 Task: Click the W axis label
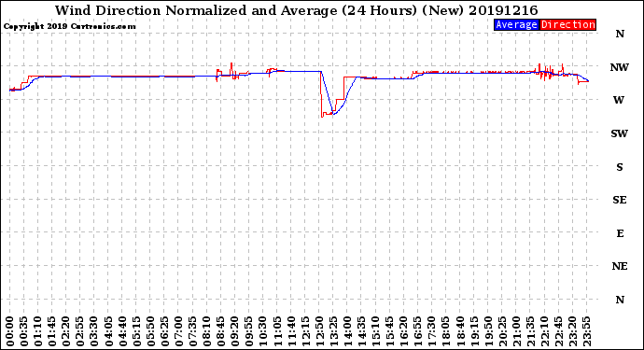pos(619,100)
